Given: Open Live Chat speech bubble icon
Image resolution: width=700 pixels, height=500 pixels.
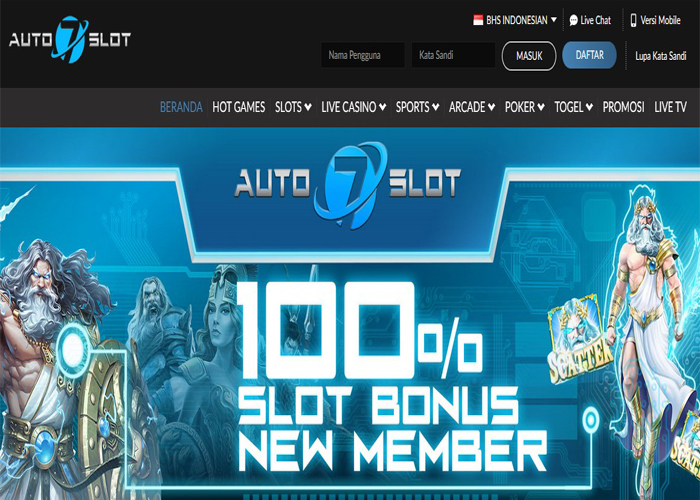Looking at the screenshot, I should (574, 20).
